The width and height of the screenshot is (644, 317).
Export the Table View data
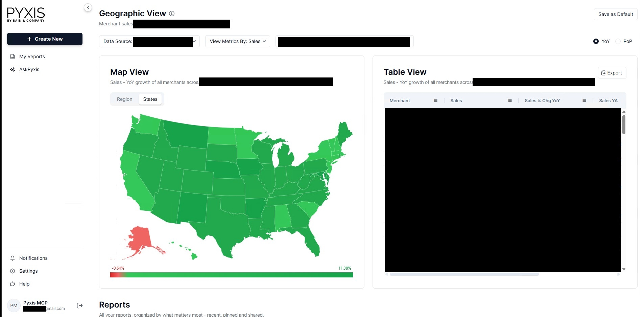(612, 73)
